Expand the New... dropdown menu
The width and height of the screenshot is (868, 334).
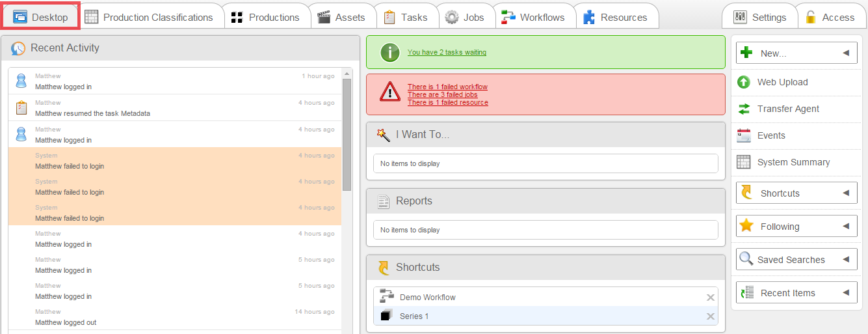click(x=846, y=53)
